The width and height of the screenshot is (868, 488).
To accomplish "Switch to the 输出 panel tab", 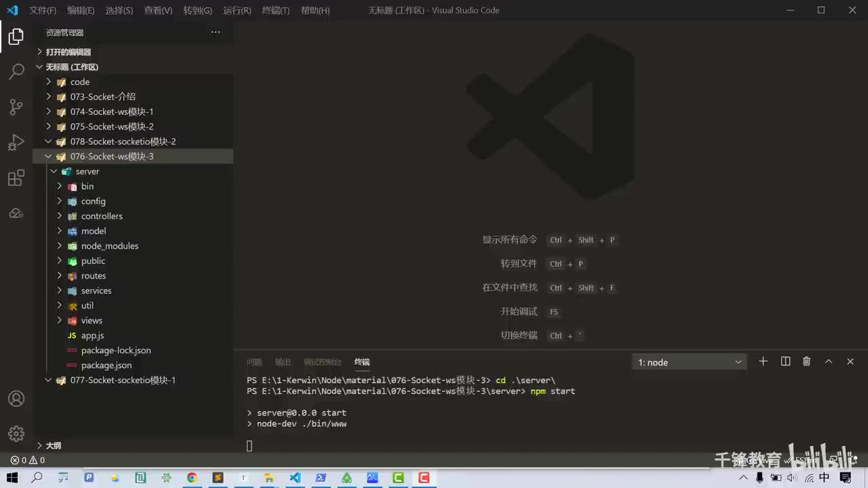I will 283,362.
